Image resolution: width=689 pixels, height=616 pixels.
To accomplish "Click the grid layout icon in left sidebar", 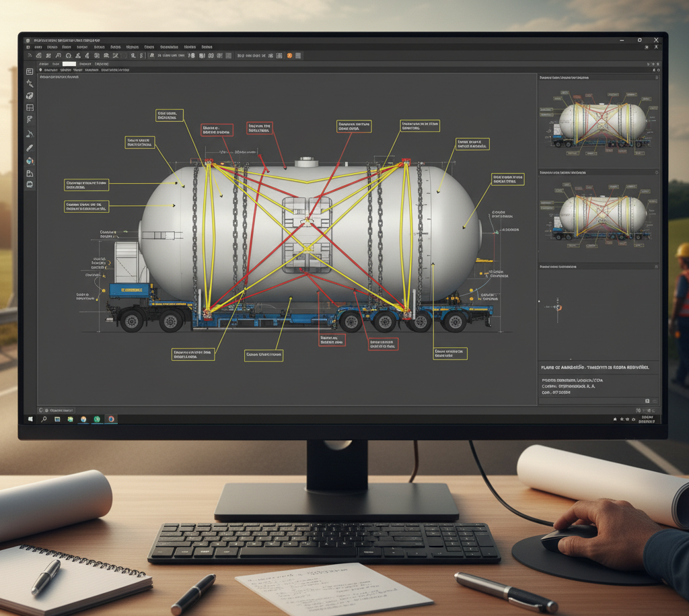I will [30, 108].
